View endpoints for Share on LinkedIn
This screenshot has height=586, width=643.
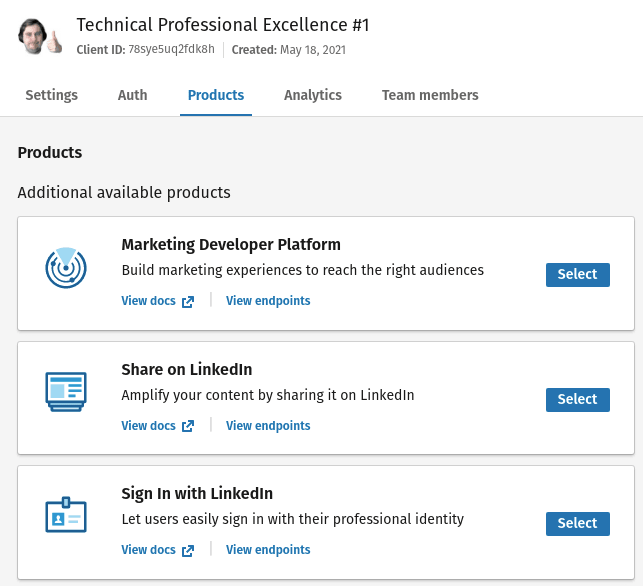(268, 425)
